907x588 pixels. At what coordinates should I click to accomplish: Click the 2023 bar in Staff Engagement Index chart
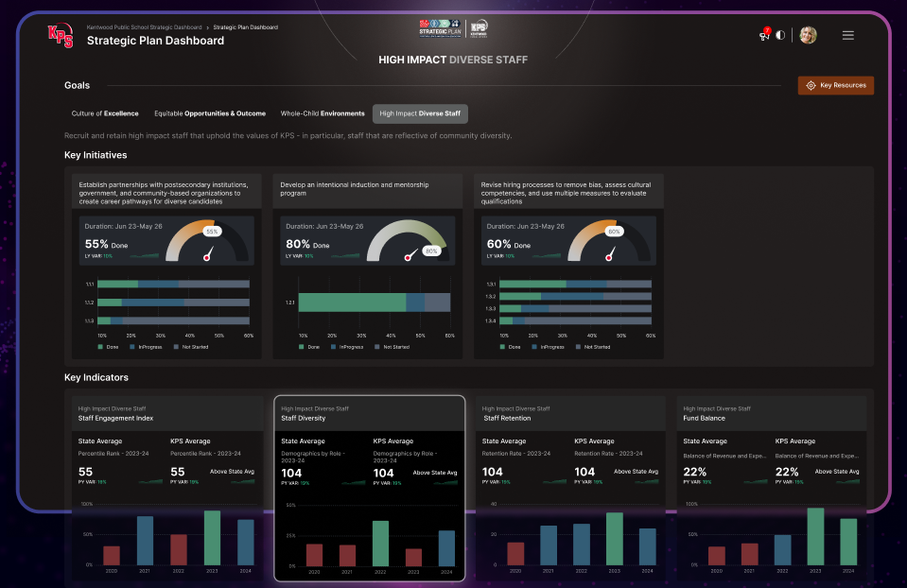click(212, 538)
